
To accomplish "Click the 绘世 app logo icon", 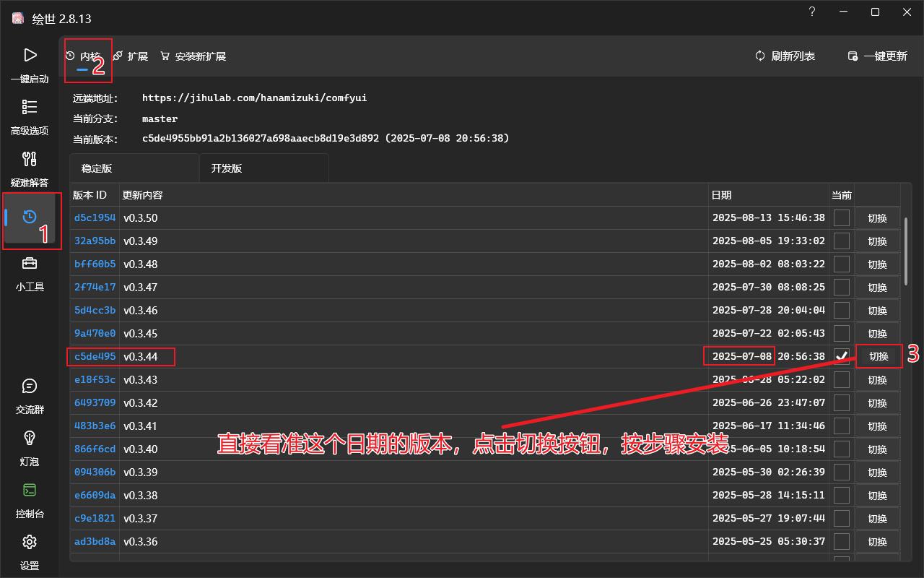I will click(x=18, y=19).
